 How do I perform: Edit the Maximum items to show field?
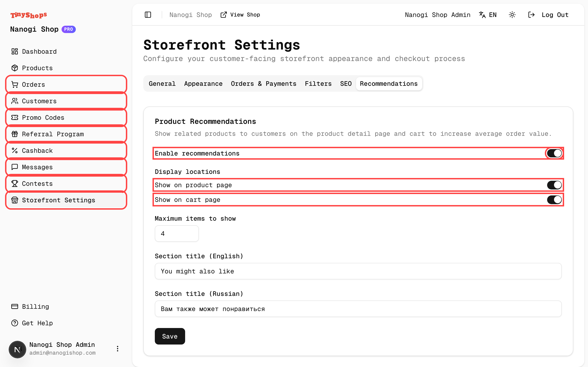pos(177,233)
